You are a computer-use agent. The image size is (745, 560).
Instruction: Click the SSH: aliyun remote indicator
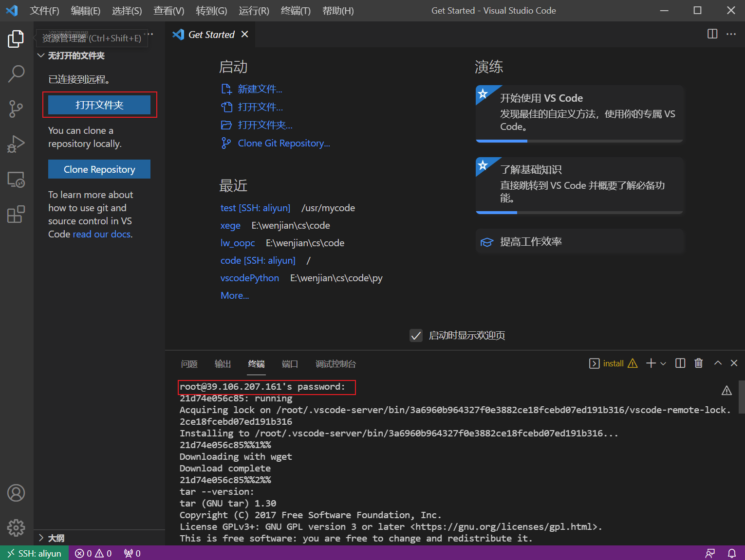click(34, 553)
